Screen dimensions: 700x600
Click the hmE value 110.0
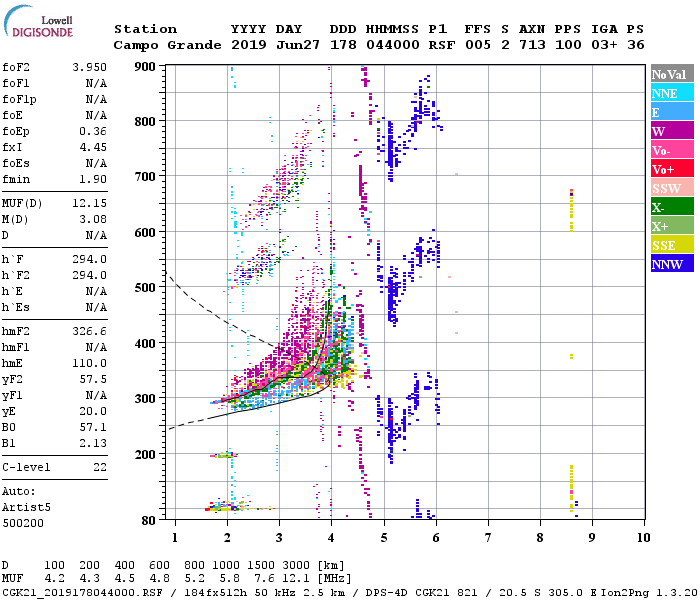click(x=89, y=363)
